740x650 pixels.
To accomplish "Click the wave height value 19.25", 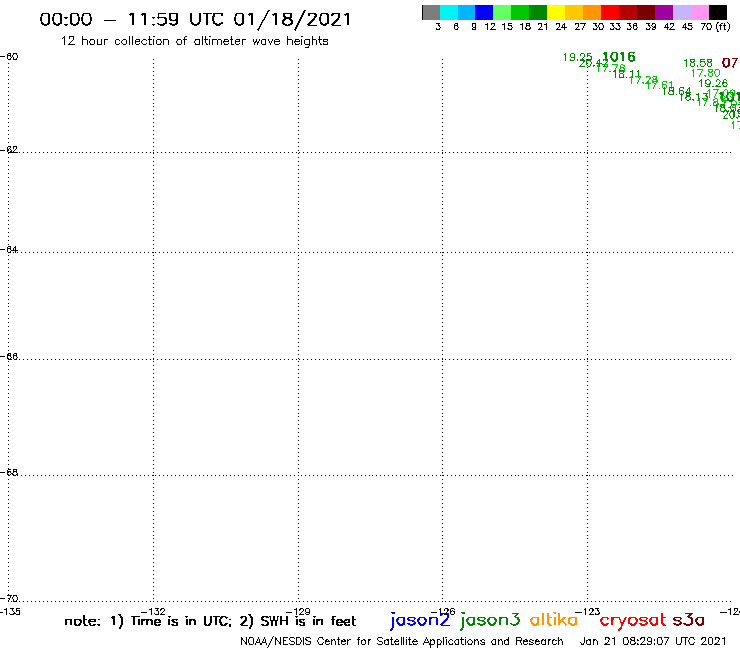I will (577, 57).
